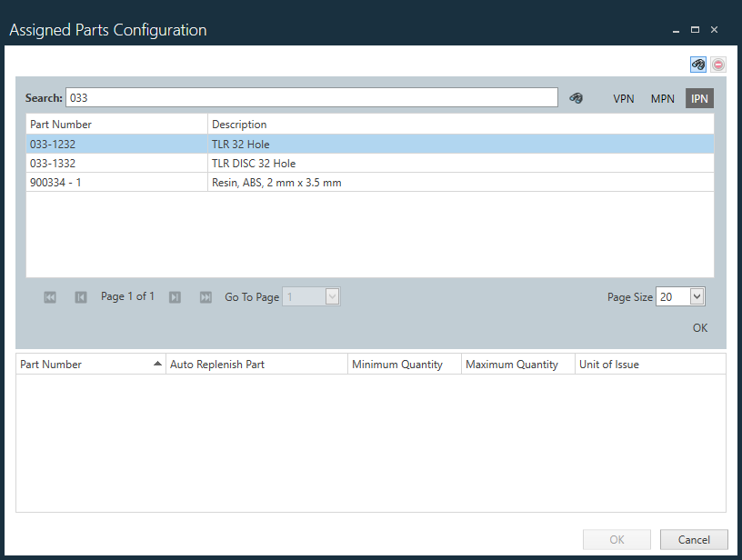Image resolution: width=742 pixels, height=560 pixels.
Task: Click the previous page navigation icon
Action: tap(80, 296)
